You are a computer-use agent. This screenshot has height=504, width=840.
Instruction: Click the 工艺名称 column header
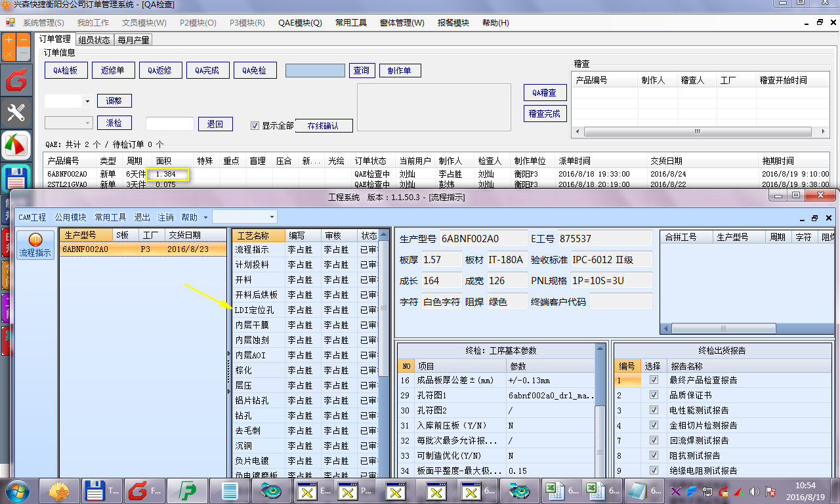point(259,235)
